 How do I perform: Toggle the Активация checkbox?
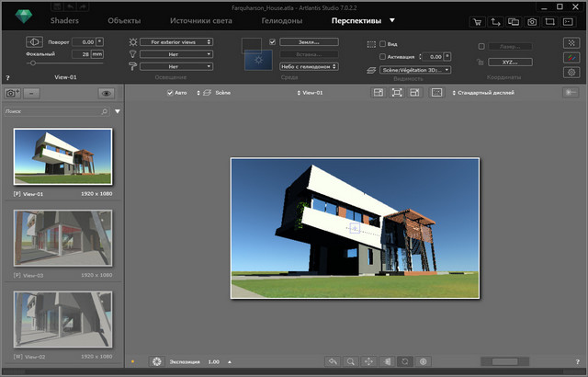(383, 56)
